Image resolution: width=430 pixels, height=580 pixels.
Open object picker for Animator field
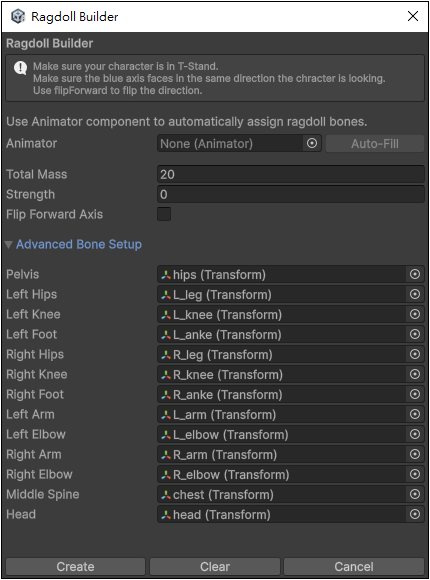[312, 143]
